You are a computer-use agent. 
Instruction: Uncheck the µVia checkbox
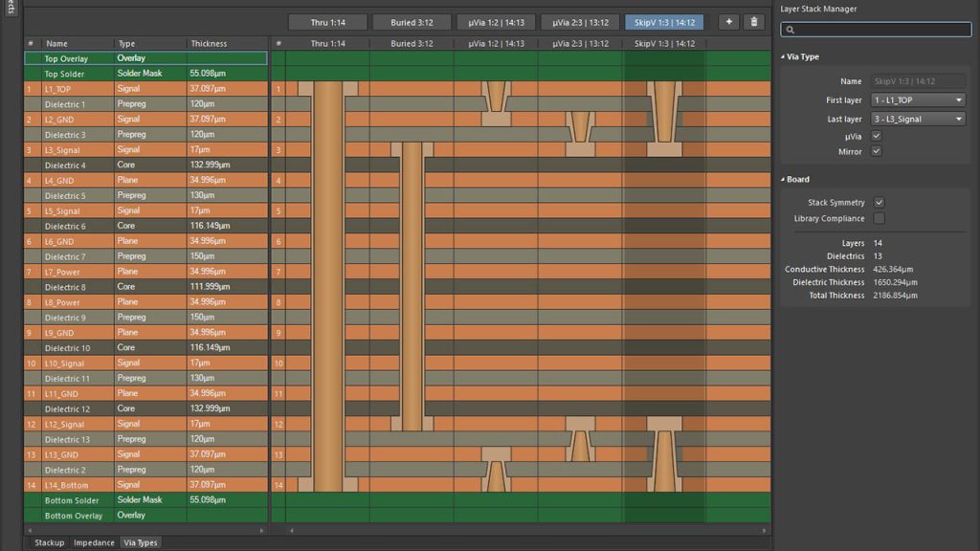tap(876, 136)
